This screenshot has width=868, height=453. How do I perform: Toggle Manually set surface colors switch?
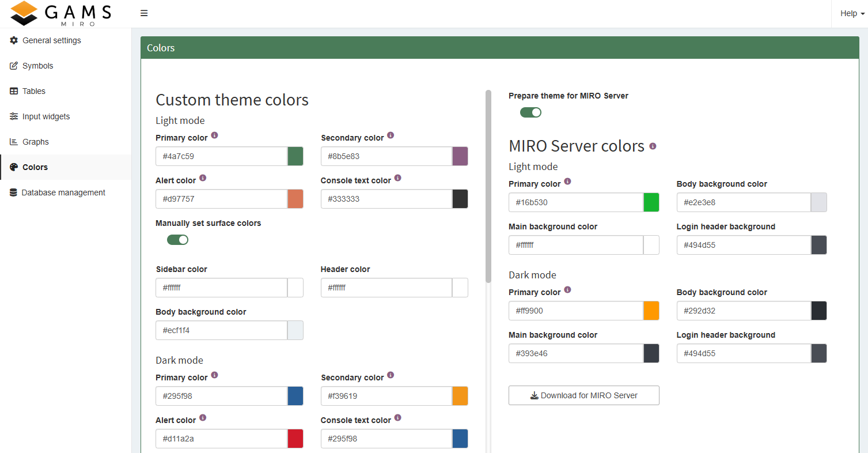pyautogui.click(x=177, y=240)
